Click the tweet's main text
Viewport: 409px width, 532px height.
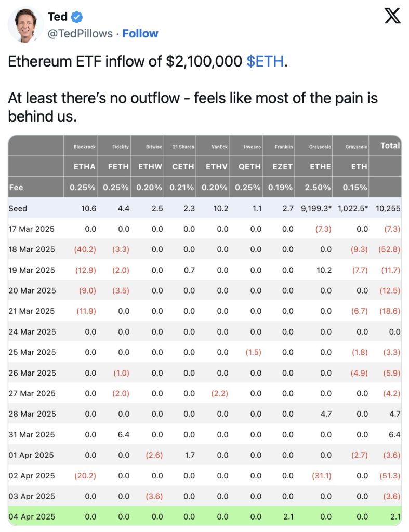point(193,89)
